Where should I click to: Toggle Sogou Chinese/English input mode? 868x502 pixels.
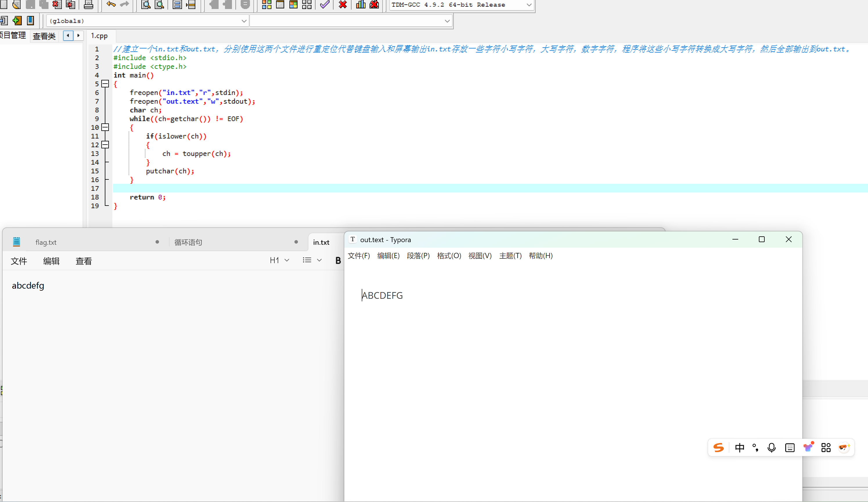click(x=739, y=448)
